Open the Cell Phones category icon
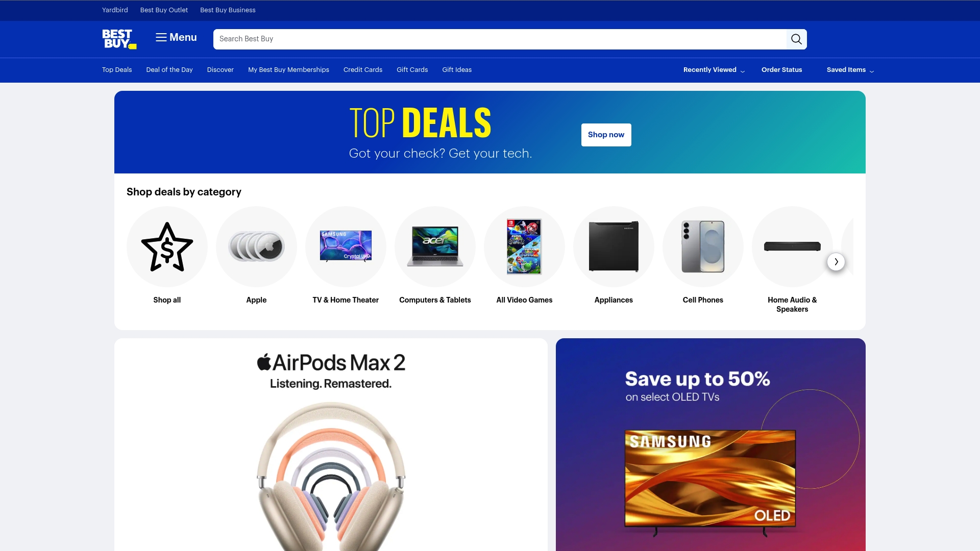Viewport: 980px width, 551px height. click(x=703, y=247)
